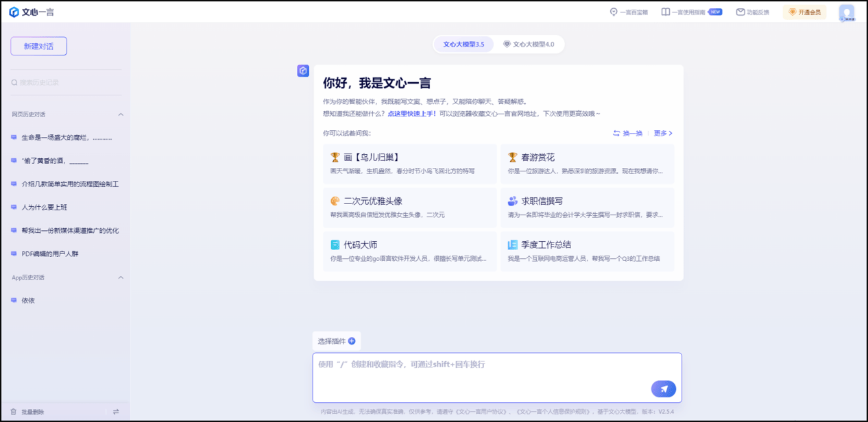Open user avatar profile menu
This screenshot has height=422, width=868.
(847, 12)
